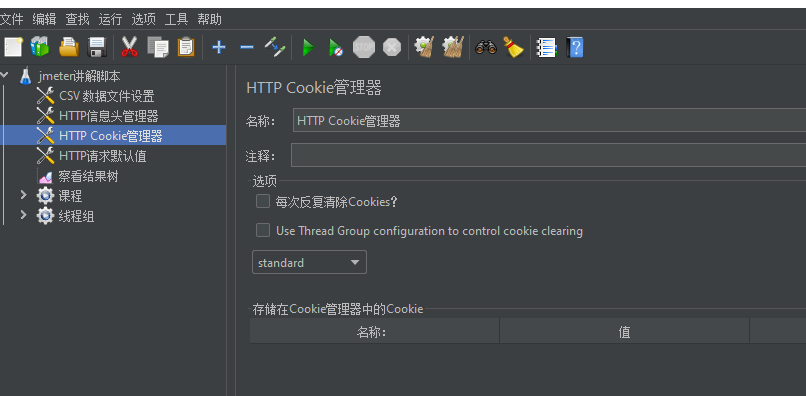Viewport: 806px width, 396px height.
Task: Click the Save floppy disk icon
Action: pos(97,47)
